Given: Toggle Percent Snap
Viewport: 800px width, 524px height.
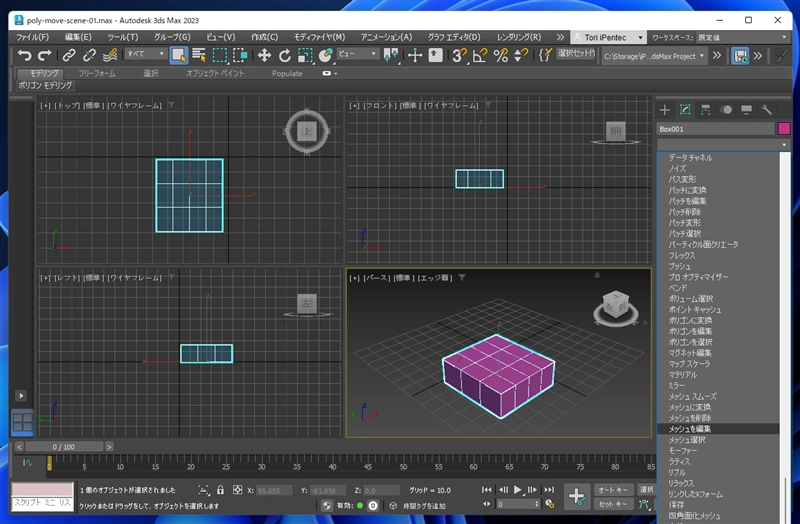Looking at the screenshot, I should 501,55.
